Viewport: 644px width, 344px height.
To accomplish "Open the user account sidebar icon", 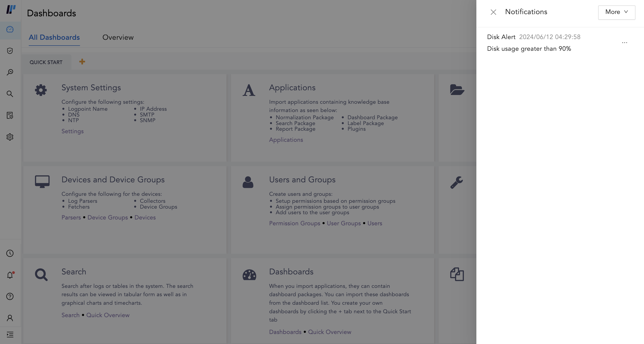I will tap(10, 318).
